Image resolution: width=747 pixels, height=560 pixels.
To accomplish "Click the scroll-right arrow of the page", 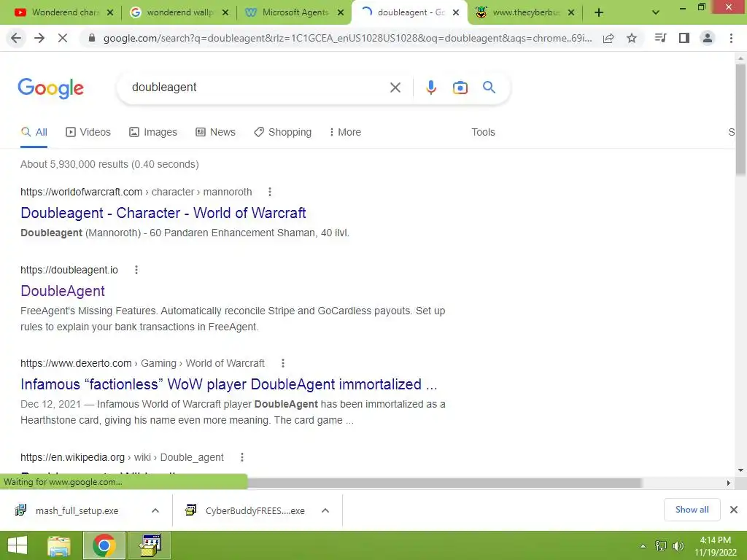I will (728, 483).
